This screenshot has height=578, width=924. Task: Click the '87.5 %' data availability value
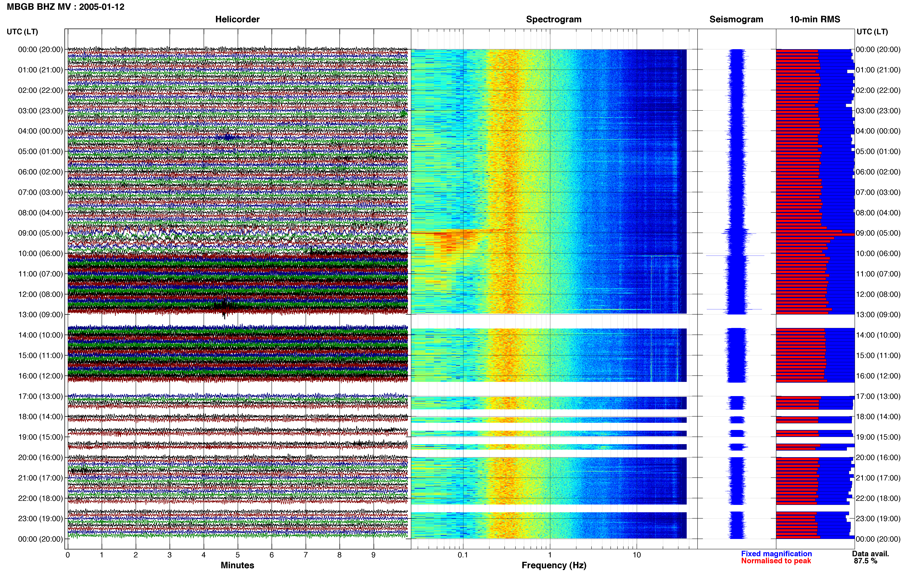(865, 561)
